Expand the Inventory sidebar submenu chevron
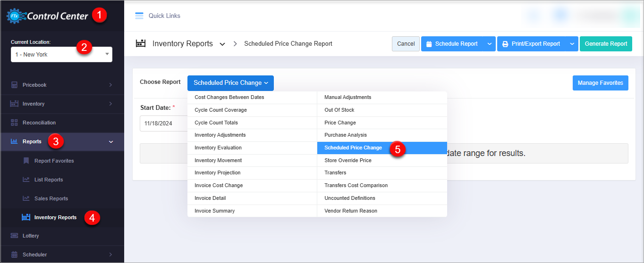This screenshot has height=263, width=644. (110, 104)
